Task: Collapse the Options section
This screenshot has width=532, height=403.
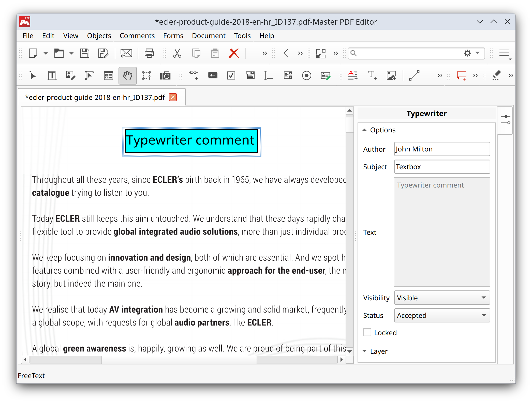Action: (x=365, y=130)
